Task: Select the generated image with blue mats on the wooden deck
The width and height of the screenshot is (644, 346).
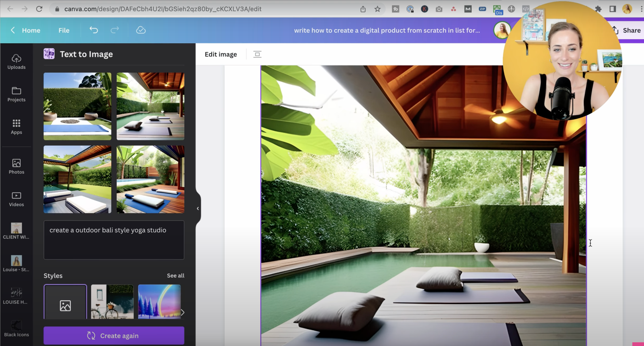Action: click(150, 179)
